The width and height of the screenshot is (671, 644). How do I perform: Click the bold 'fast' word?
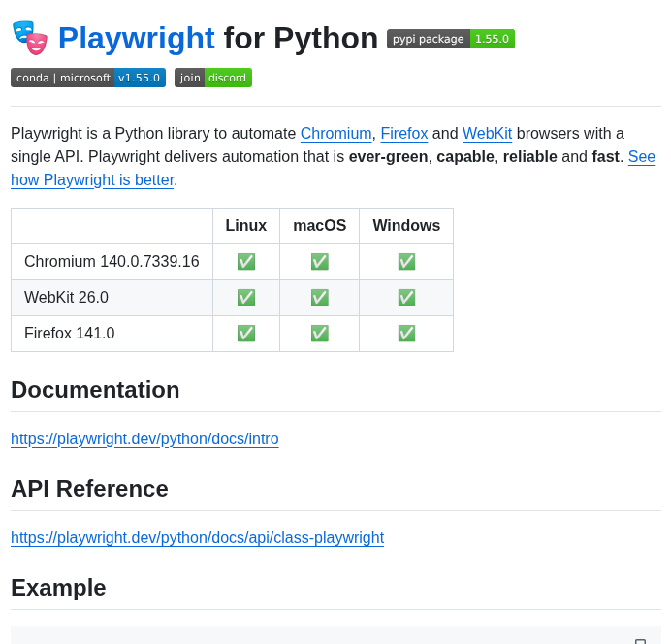click(606, 157)
